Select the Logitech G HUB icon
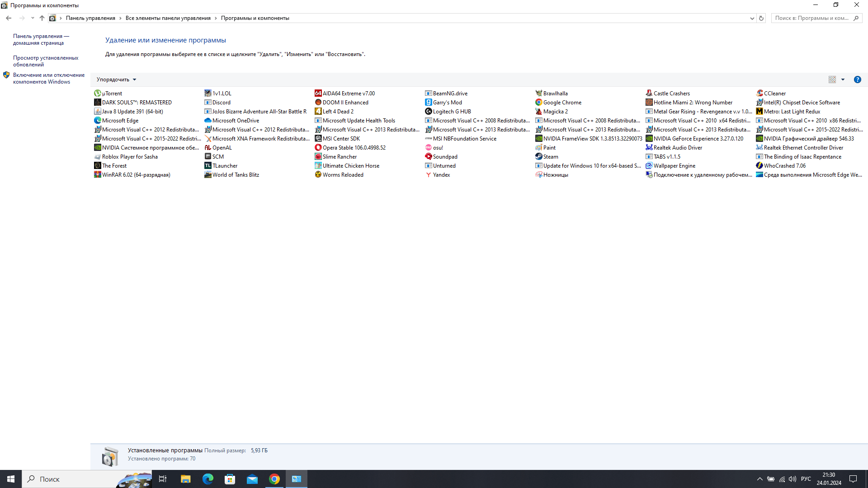 click(x=428, y=112)
